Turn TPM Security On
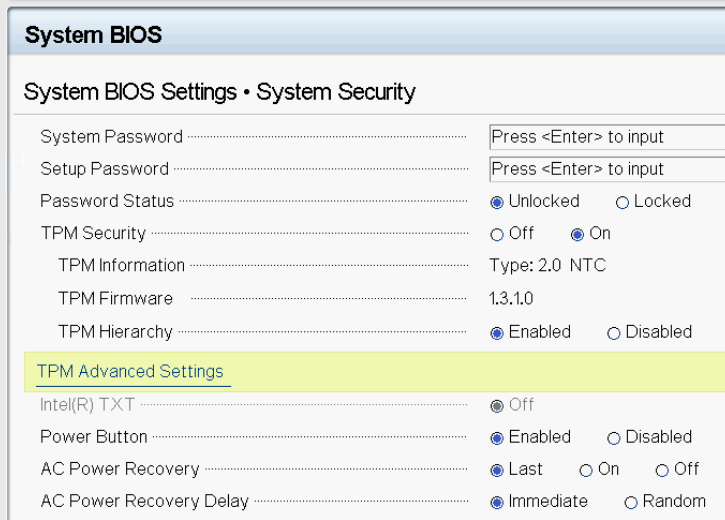Viewport: 725px width, 520px height. click(x=577, y=234)
